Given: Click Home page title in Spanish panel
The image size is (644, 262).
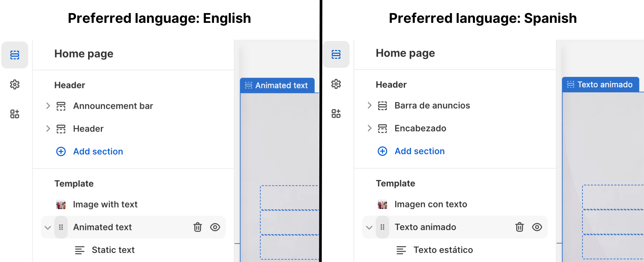Looking at the screenshot, I should click(405, 53).
